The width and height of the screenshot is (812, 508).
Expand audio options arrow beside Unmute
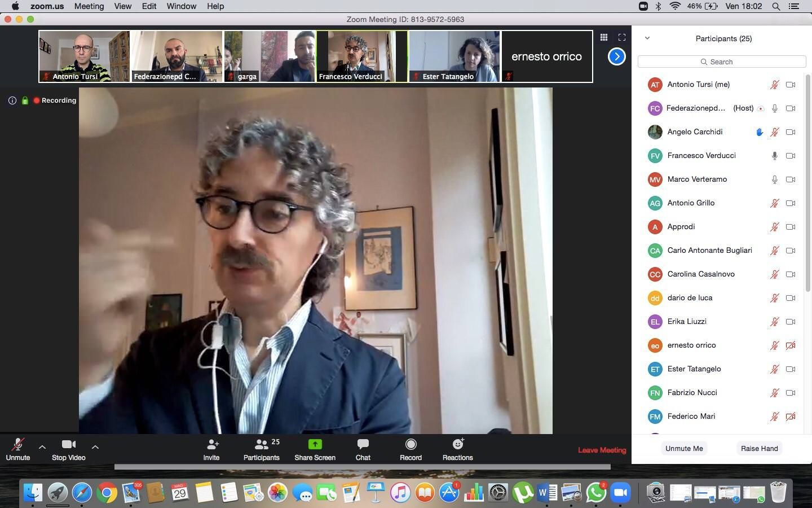pyautogui.click(x=42, y=446)
